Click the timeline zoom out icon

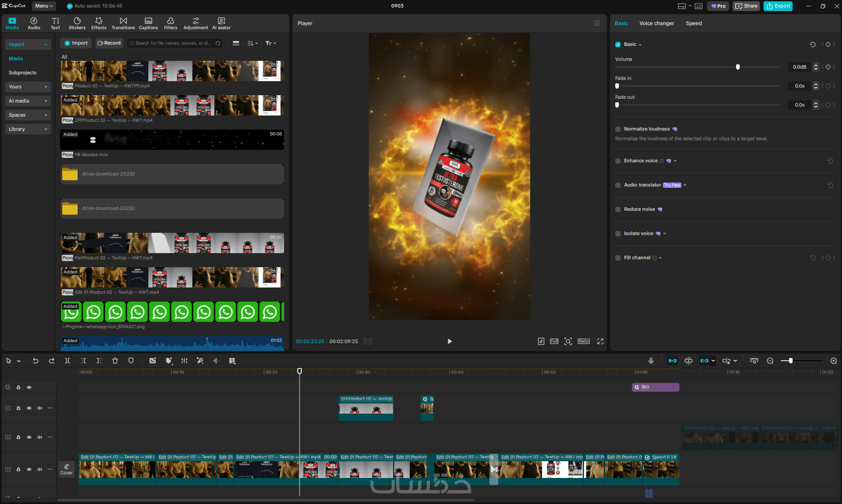coord(770,361)
